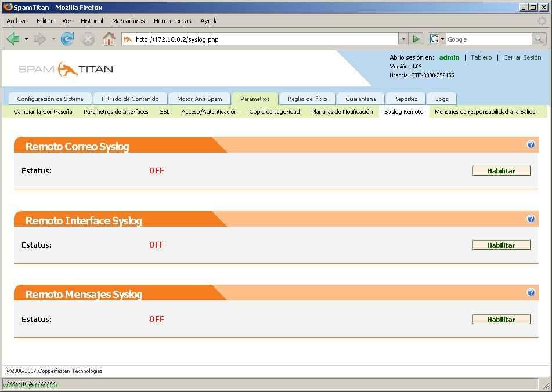Click Habilitar for Remoto Mensajes Syslog

point(501,320)
